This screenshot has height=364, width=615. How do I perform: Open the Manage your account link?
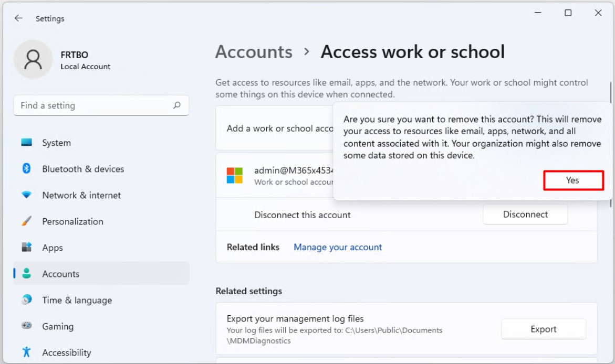coord(338,247)
